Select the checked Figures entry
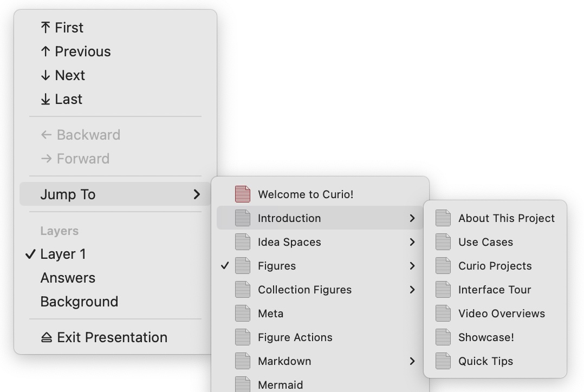Viewport: 584px width, 392px height. (320, 266)
